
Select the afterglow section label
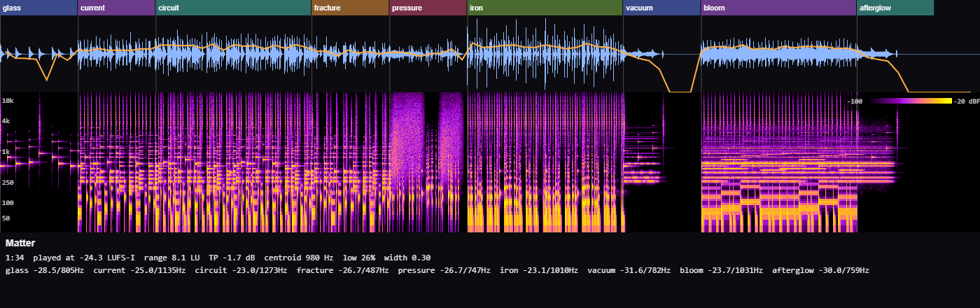(x=896, y=8)
